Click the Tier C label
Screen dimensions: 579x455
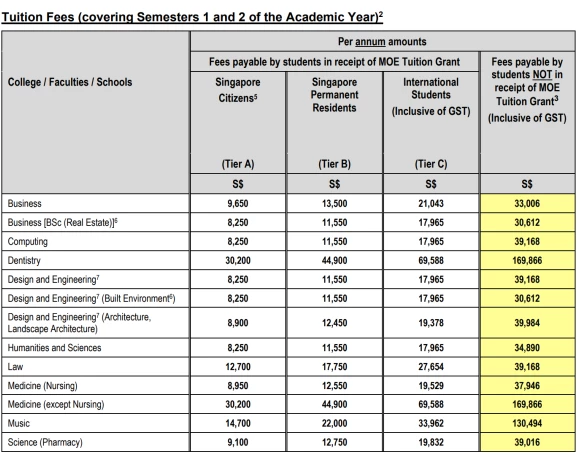coord(431,164)
